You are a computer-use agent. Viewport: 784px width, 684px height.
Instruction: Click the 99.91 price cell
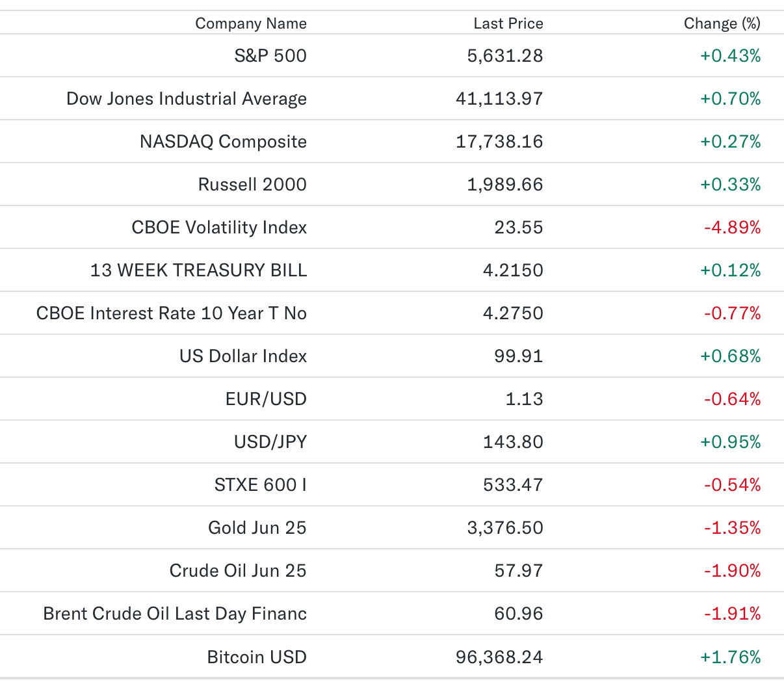point(519,356)
